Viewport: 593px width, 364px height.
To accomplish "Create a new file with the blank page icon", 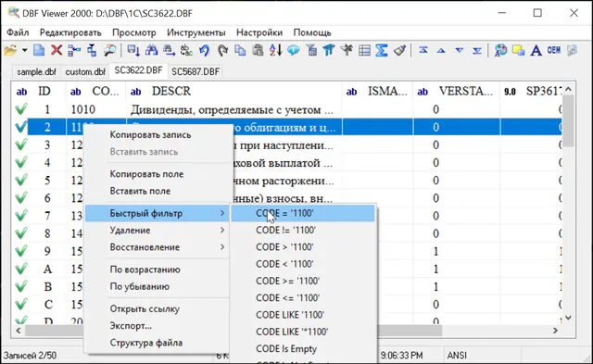I will pyautogui.click(x=39, y=50).
